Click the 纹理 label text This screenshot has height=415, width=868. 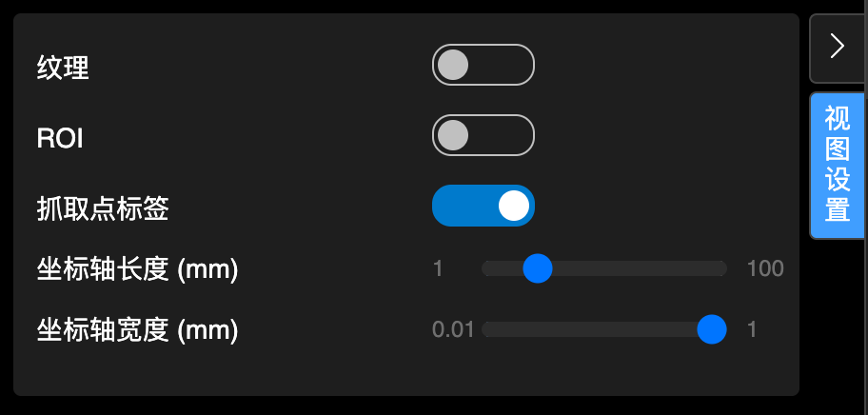pyautogui.click(x=63, y=68)
